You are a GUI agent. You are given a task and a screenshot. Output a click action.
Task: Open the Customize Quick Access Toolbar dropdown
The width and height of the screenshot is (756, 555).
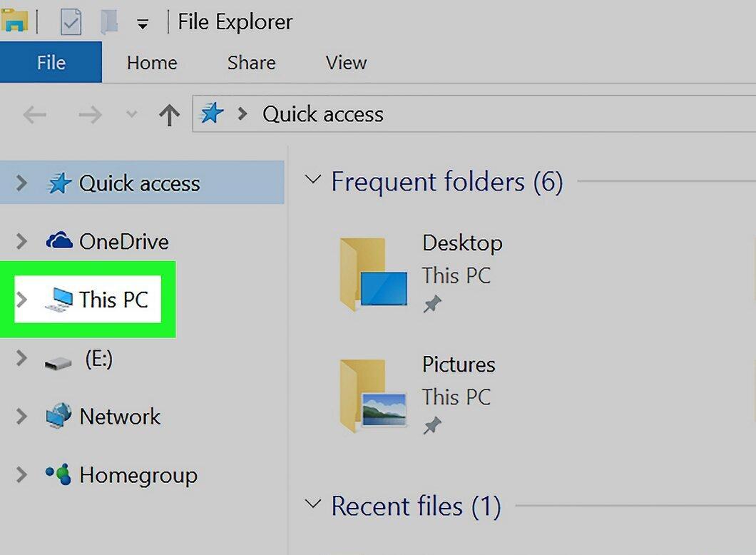(x=142, y=24)
